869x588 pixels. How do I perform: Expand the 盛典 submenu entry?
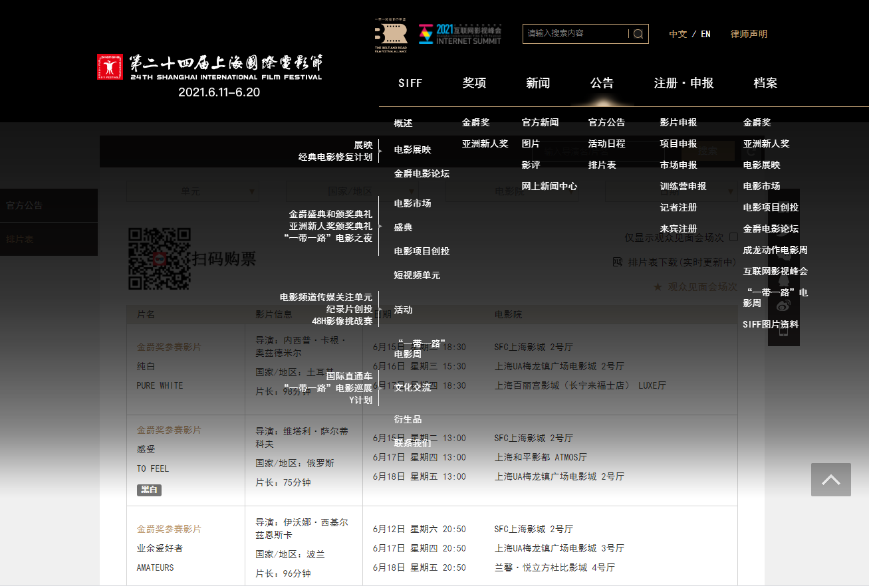tap(404, 227)
